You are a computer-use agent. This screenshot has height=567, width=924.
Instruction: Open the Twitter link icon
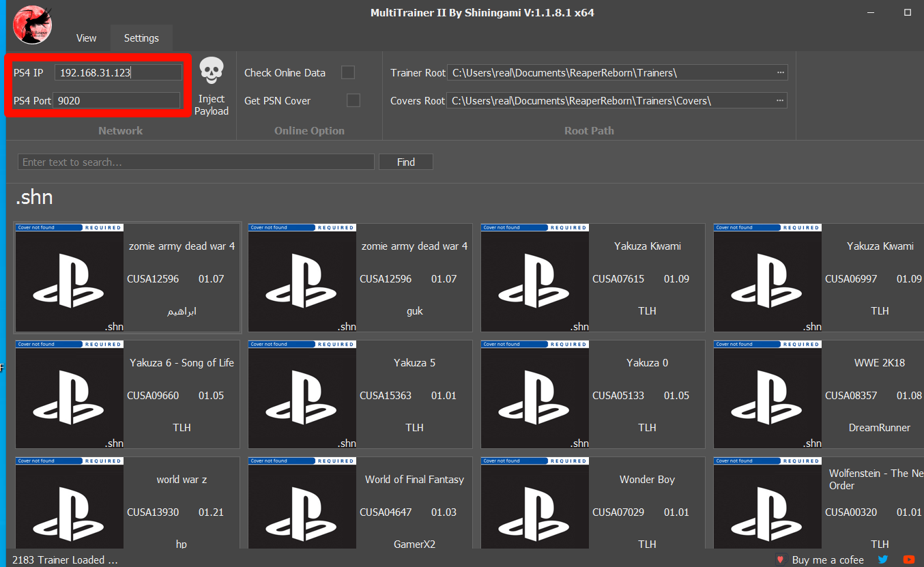tap(883, 559)
